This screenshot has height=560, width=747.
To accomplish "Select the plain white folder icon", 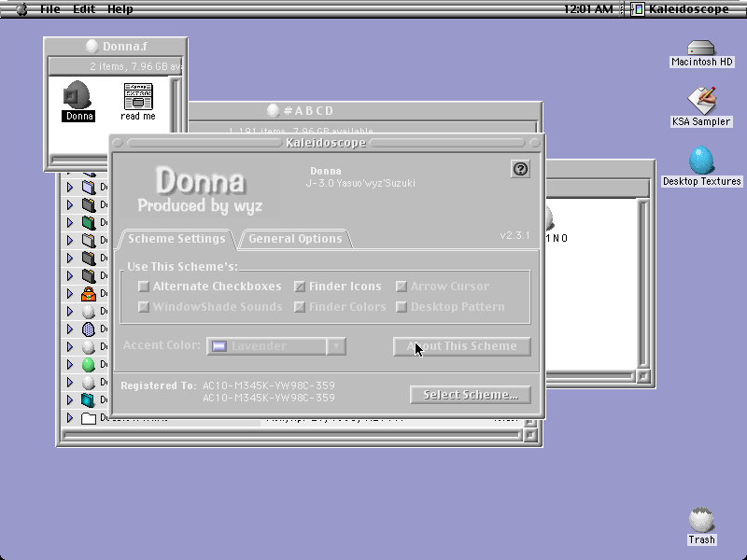I will 89,418.
